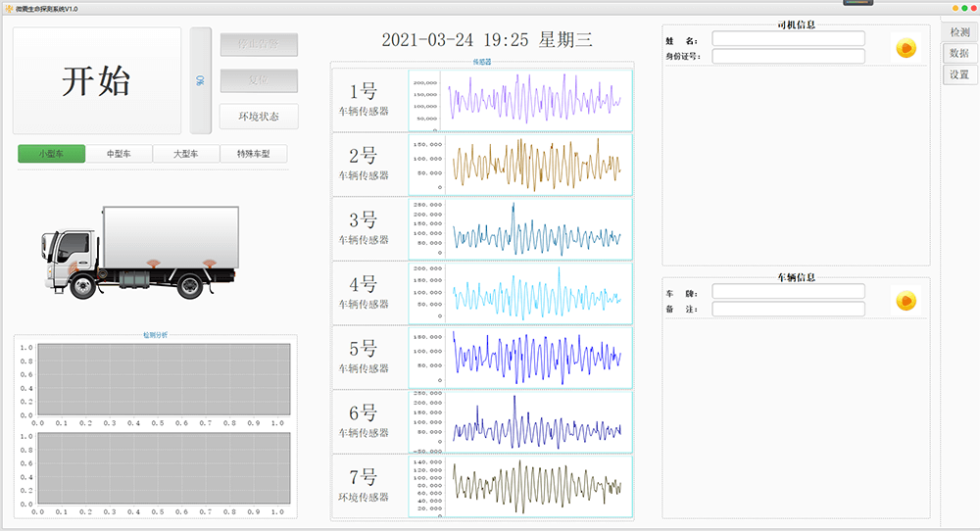Click the app logo icon in title bar
The image size is (980, 531).
click(x=9, y=9)
